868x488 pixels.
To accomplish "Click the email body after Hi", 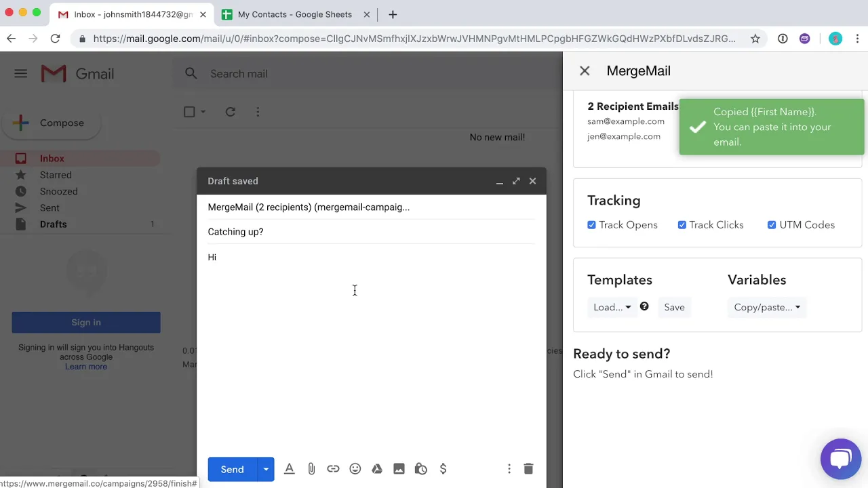I will tap(372, 258).
